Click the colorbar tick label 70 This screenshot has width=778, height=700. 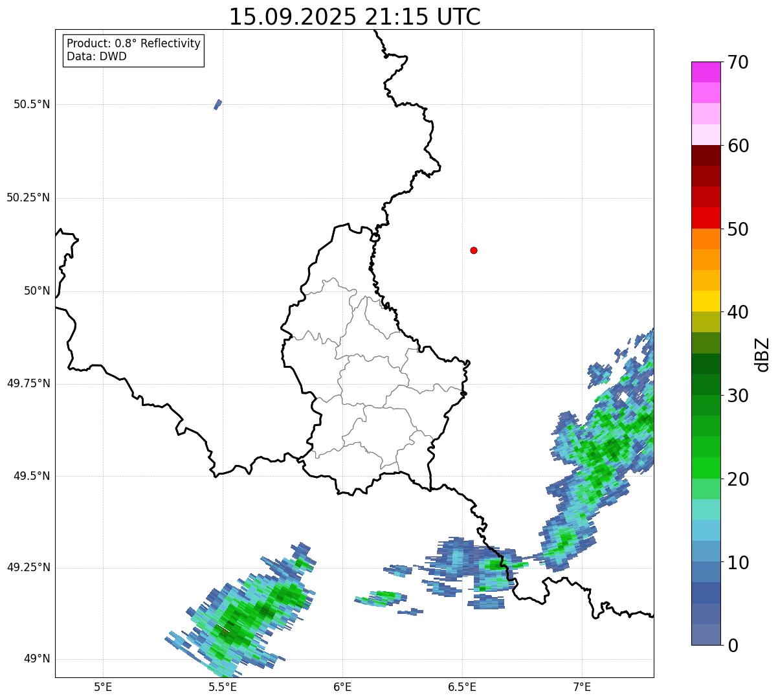pyautogui.click(x=738, y=63)
